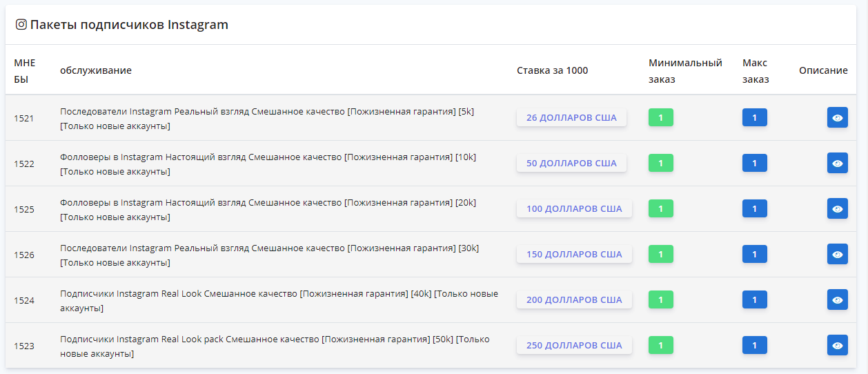Select the 50k Real Look pack service text

click(x=275, y=346)
